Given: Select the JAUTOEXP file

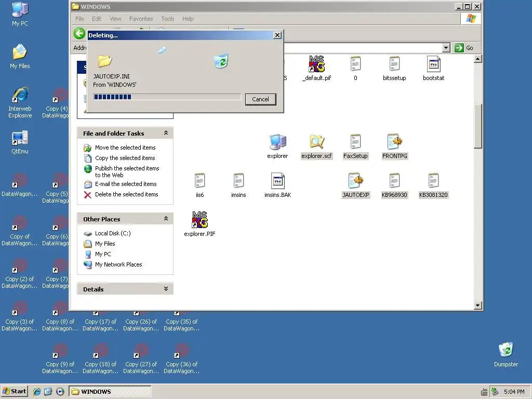Looking at the screenshot, I should (355, 185).
